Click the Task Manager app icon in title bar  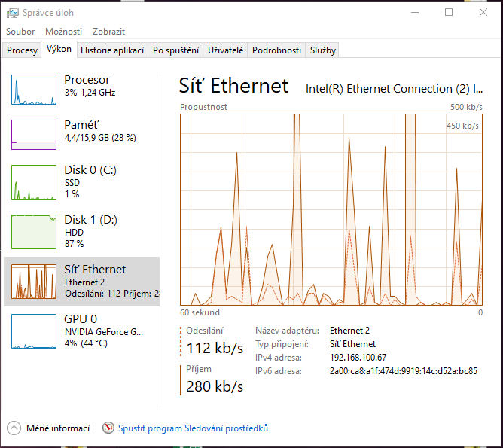tap(13, 13)
